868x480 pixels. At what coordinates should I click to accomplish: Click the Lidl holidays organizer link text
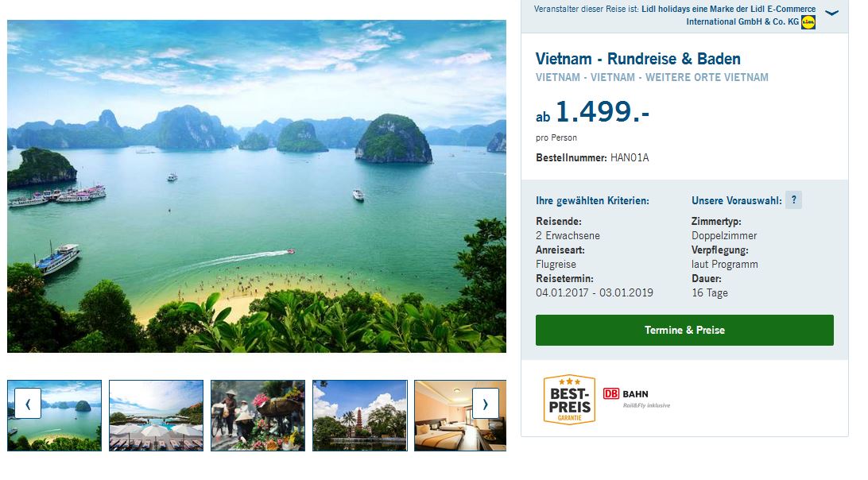pyautogui.click(x=728, y=15)
